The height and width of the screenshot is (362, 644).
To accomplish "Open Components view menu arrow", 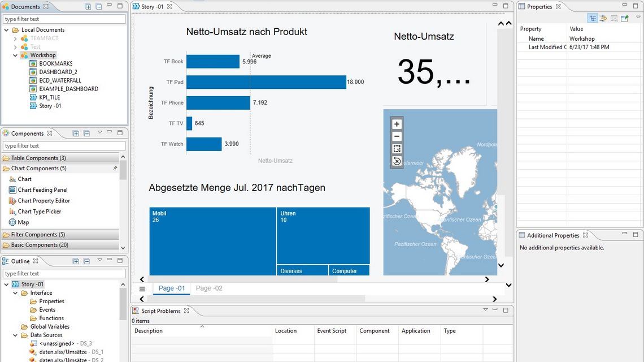I will 100,132.
